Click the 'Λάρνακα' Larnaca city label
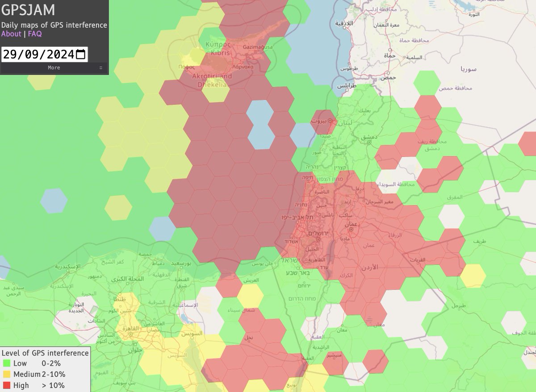 point(243,67)
